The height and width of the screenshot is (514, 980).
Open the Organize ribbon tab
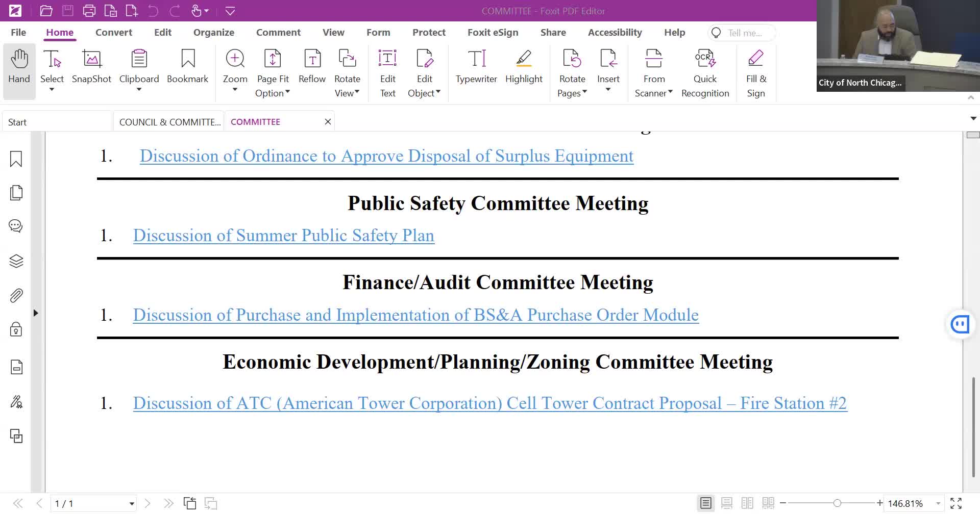pos(214,32)
